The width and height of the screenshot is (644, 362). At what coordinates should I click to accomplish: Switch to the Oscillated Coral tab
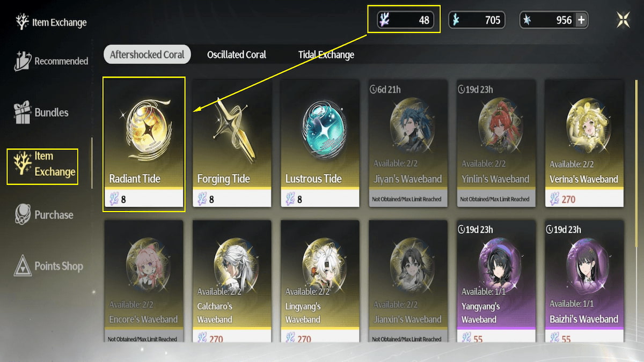(237, 55)
